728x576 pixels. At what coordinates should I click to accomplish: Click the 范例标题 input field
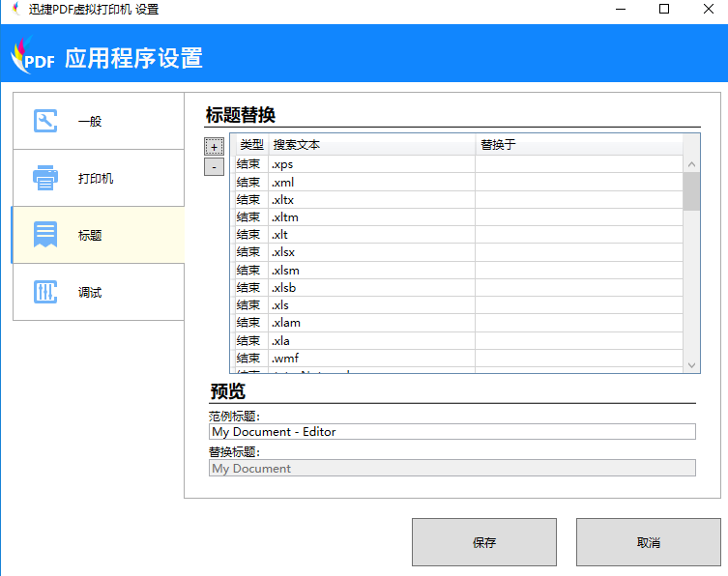pos(452,432)
